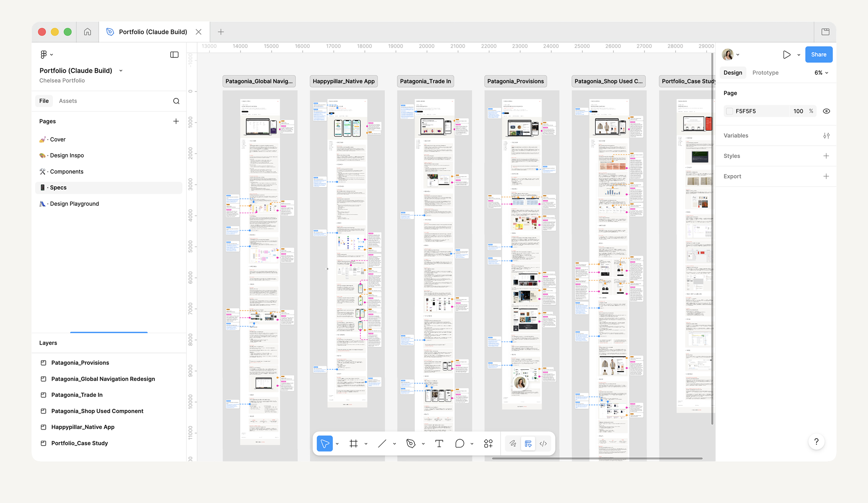Switch to the Assets tab

[68, 101]
